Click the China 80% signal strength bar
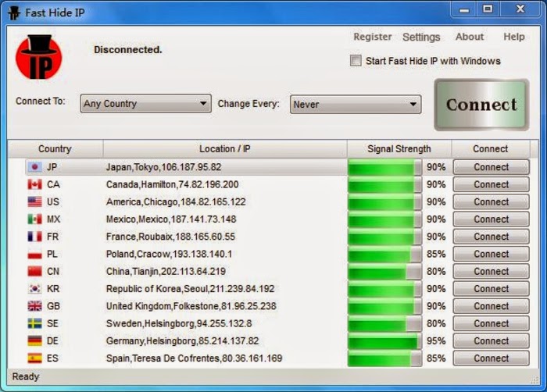Image resolution: width=547 pixels, height=392 pixels. click(384, 271)
